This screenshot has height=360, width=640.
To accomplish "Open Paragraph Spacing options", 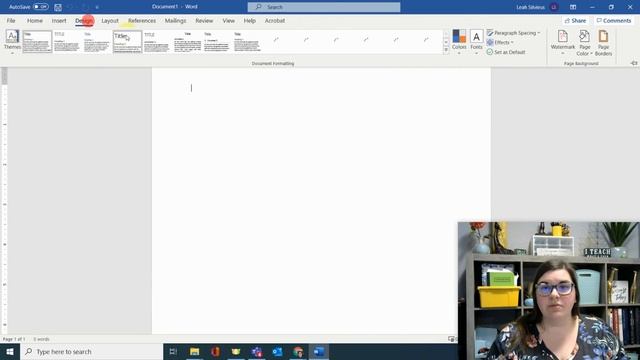I will coord(513,33).
